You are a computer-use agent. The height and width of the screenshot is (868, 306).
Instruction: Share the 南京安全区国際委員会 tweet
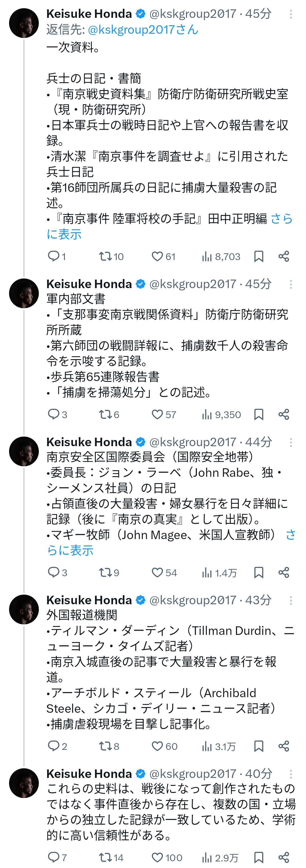click(284, 573)
